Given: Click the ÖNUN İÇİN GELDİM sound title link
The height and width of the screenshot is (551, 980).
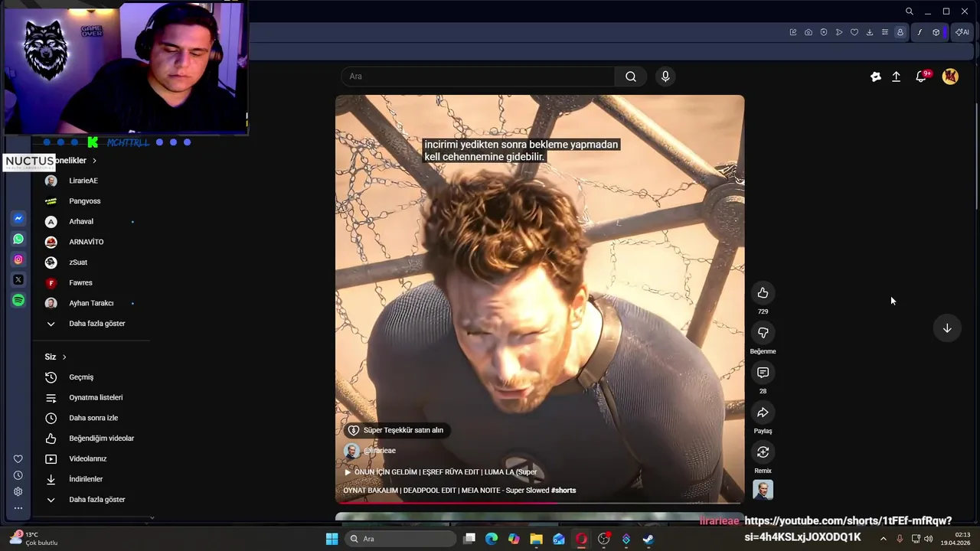Looking at the screenshot, I should click(x=441, y=472).
